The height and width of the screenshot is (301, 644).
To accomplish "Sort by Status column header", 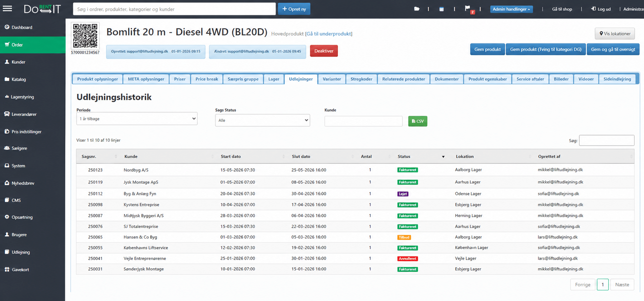I will (x=421, y=156).
